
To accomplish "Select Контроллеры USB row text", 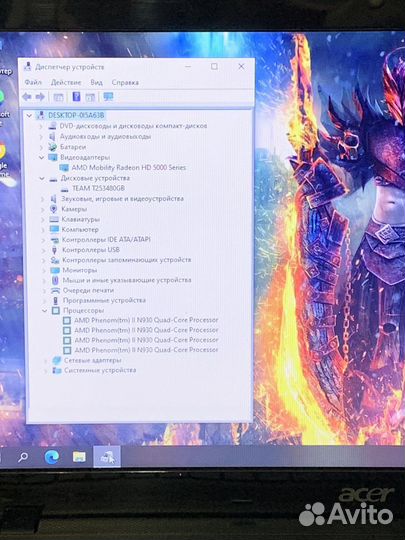I will (x=91, y=250).
